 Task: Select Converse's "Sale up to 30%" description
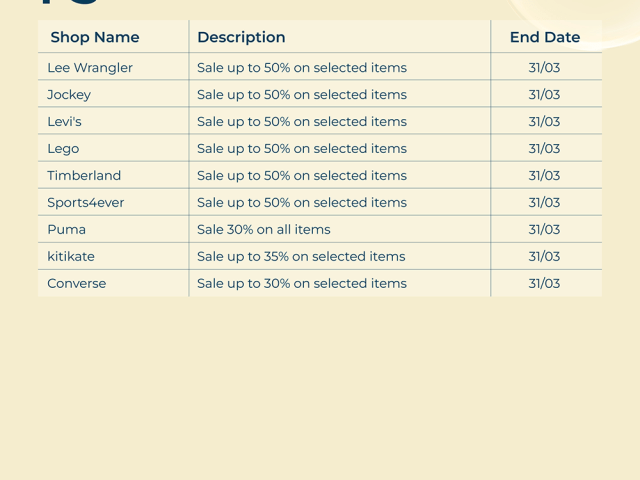[301, 284]
